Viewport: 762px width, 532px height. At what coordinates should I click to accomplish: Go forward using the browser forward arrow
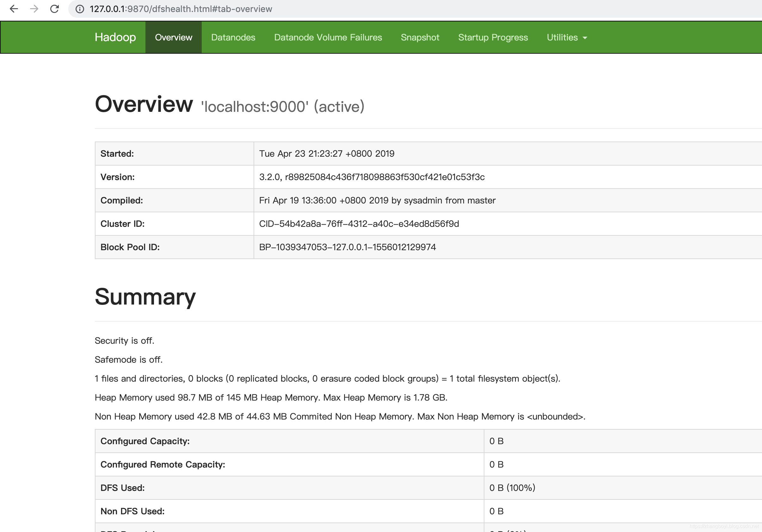click(x=34, y=9)
